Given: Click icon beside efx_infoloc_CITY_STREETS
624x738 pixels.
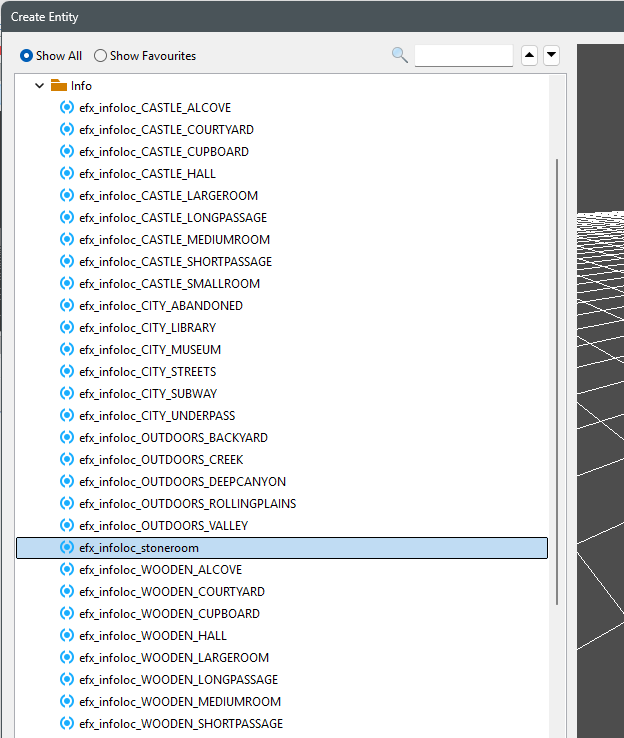Looking at the screenshot, I should click(x=67, y=371).
